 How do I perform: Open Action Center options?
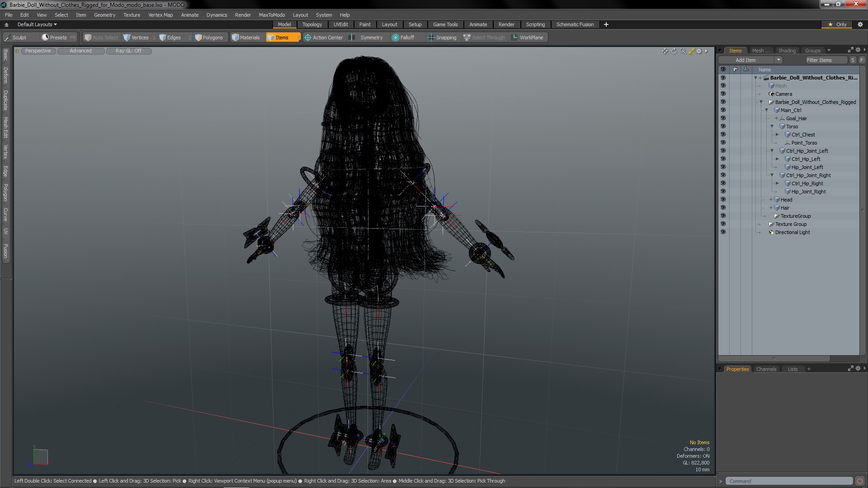tap(324, 38)
